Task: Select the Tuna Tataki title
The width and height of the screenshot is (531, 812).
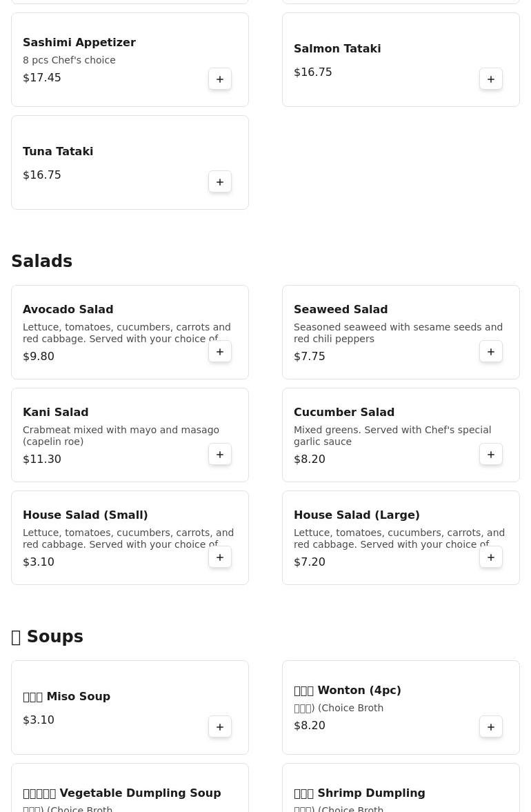Action: [58, 152]
